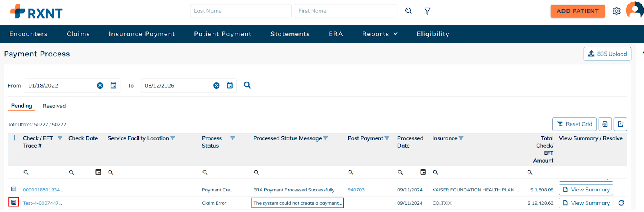Open Process Status column filter
Screen dimensions: 644x212
point(233,138)
